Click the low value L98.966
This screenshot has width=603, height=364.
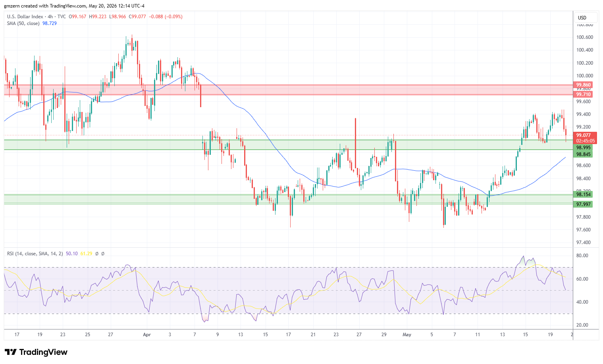118,17
